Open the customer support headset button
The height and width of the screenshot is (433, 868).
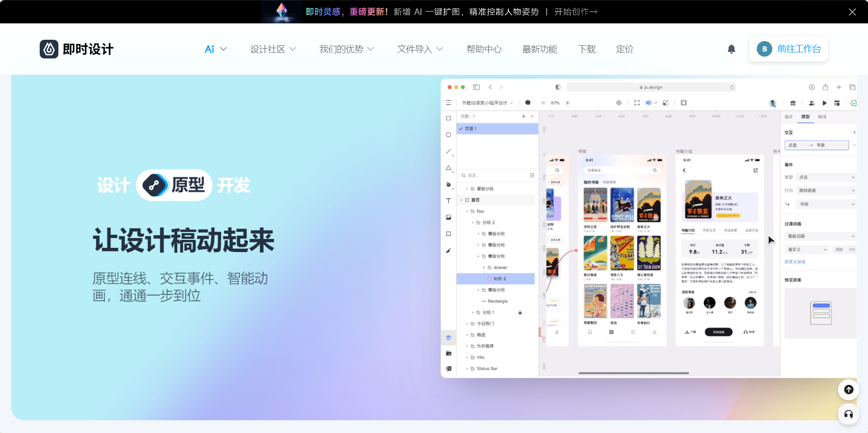click(x=849, y=414)
